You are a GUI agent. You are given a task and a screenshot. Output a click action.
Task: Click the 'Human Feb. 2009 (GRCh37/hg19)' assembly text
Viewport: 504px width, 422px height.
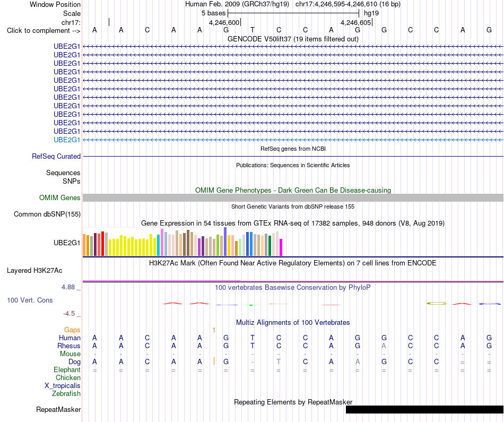click(237, 4)
